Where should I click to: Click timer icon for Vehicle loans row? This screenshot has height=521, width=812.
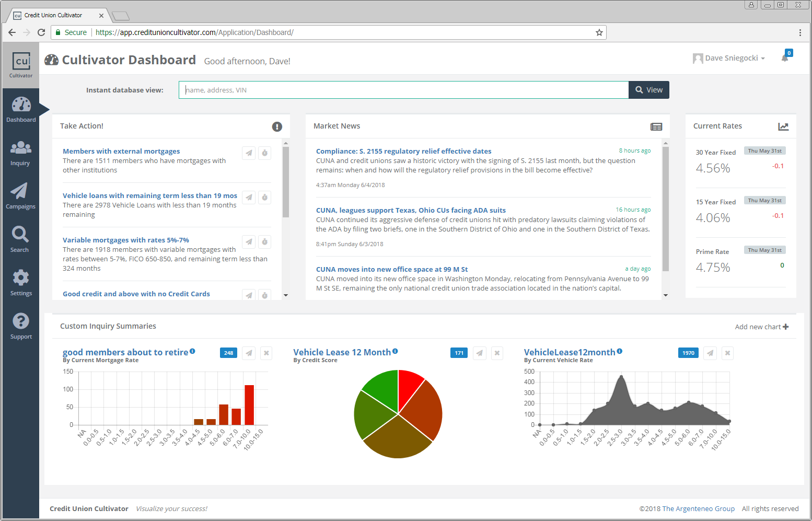(265, 198)
